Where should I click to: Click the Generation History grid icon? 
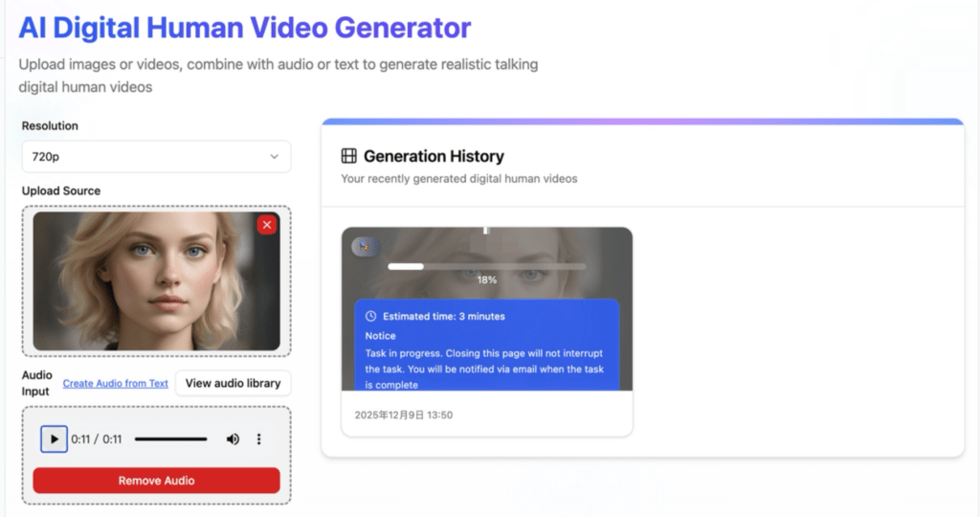[348, 156]
